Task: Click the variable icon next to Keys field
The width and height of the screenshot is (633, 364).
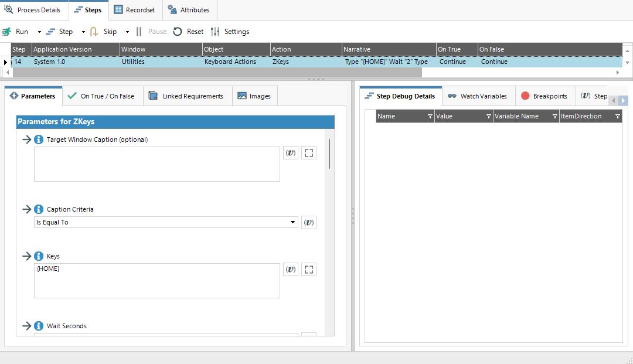Action: [290, 270]
